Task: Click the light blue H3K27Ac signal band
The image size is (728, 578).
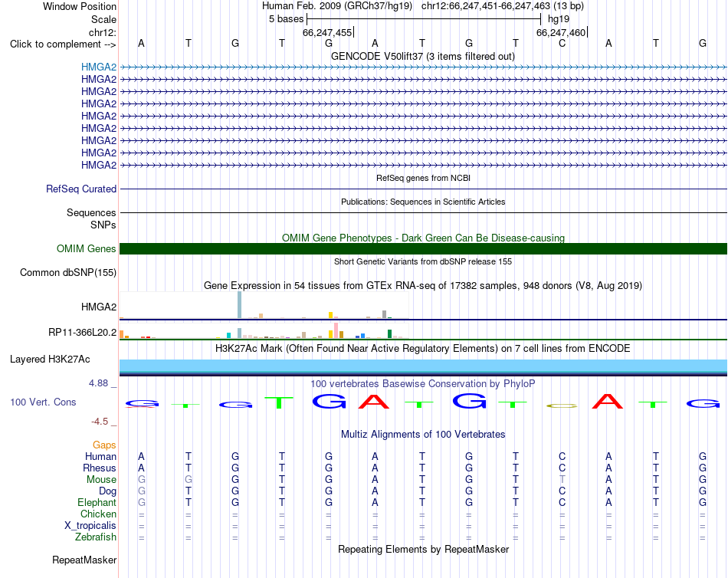Action: [x=423, y=366]
